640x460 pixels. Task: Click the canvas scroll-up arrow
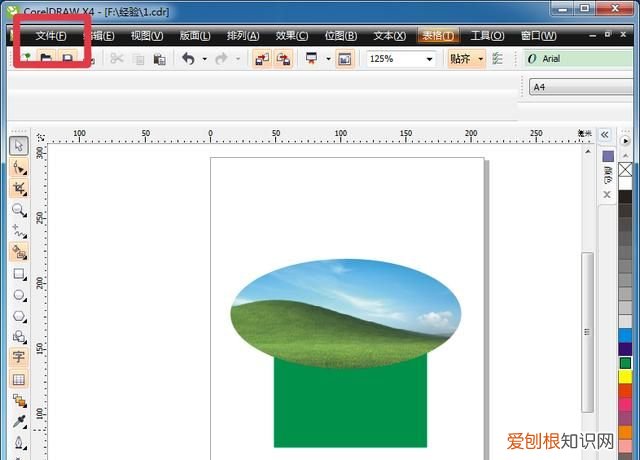click(x=588, y=152)
